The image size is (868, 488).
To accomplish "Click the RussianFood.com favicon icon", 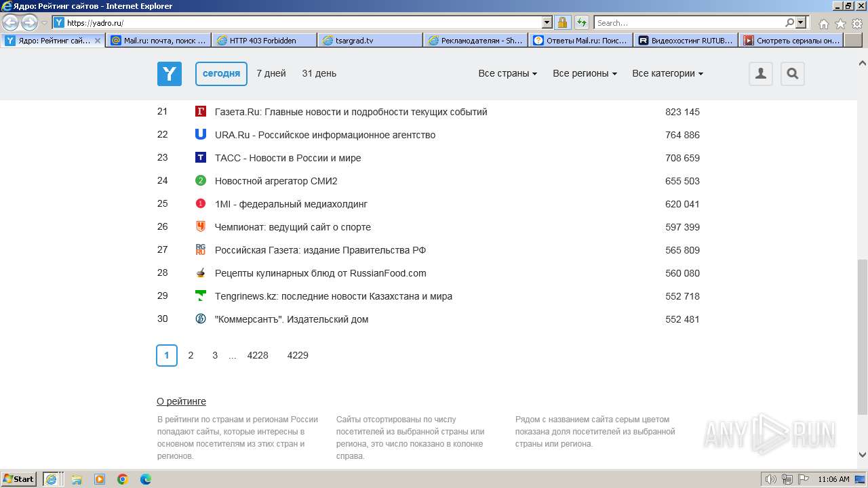I will tap(201, 272).
